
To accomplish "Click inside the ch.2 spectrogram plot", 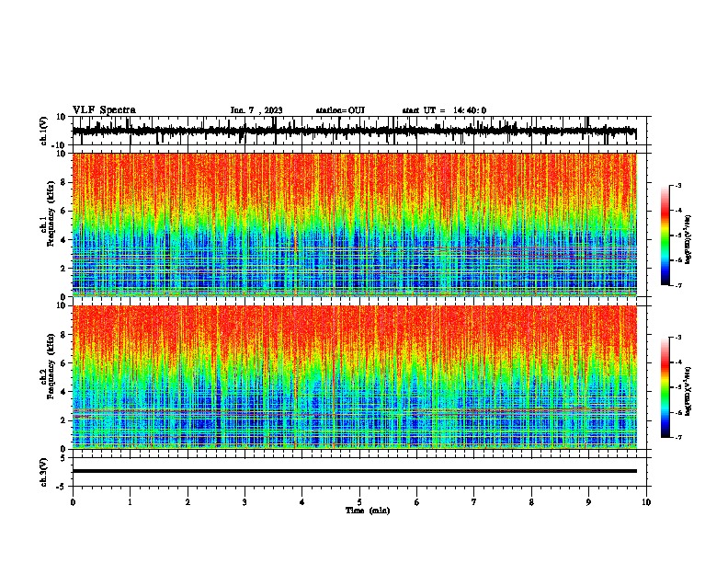I will pos(354,377).
